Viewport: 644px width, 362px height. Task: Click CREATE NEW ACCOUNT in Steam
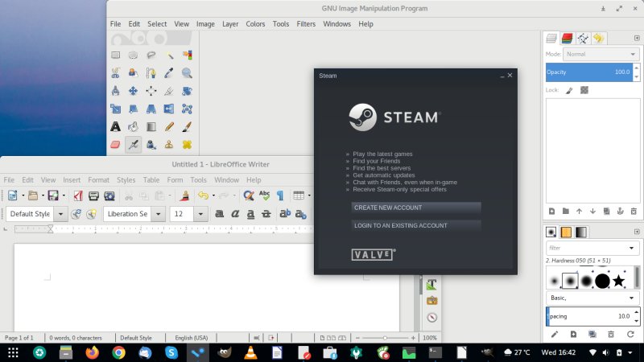[416, 208]
